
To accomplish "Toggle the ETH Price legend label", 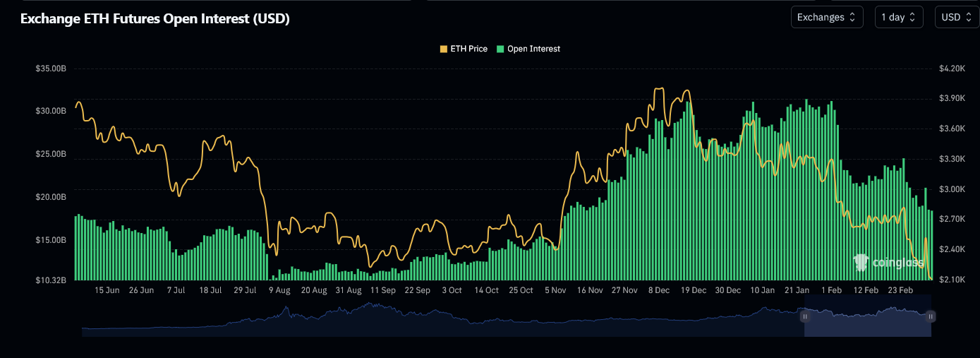I will [x=468, y=49].
